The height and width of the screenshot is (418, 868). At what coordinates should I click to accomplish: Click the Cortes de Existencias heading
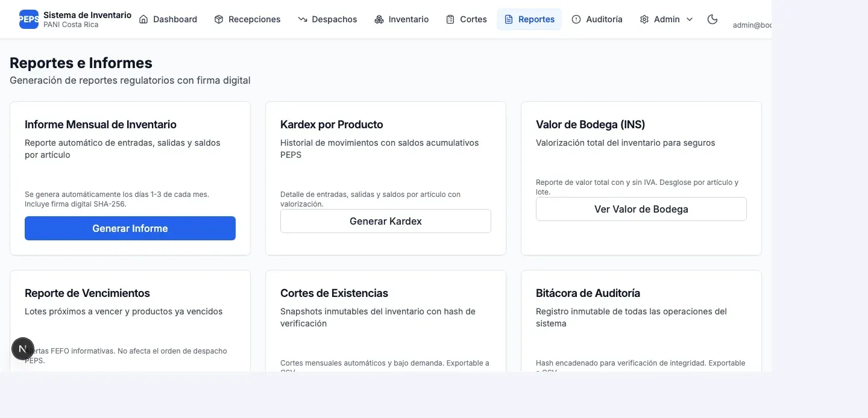tap(334, 293)
